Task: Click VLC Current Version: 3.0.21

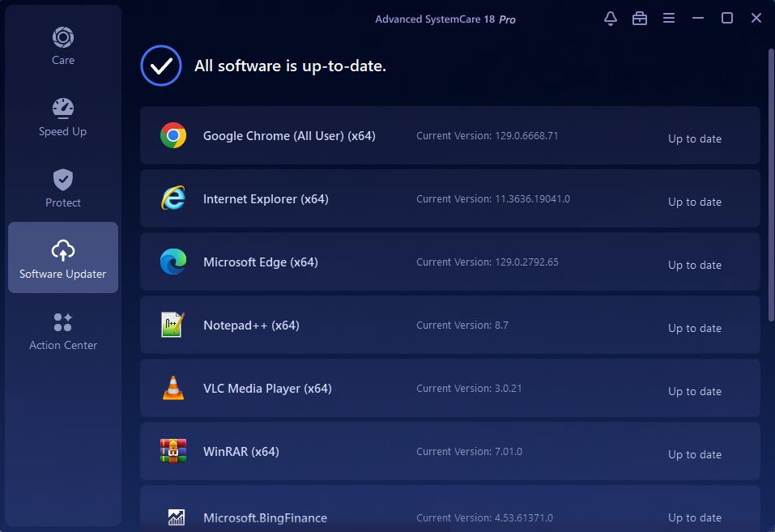Action: pos(469,388)
